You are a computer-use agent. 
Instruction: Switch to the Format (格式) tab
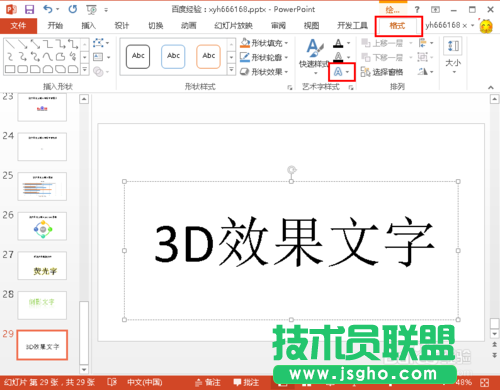tap(397, 26)
